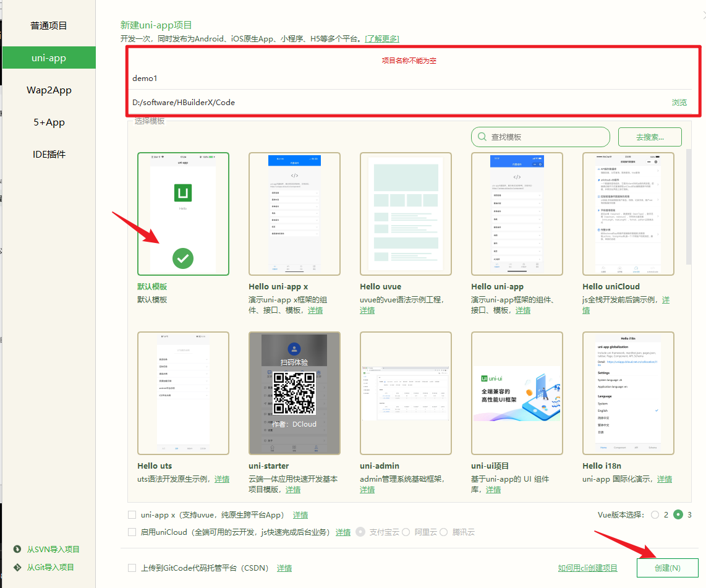Screen dimensions: 706x588
Task: Open 详情 link for Hello uni-app x
Action: point(315,310)
